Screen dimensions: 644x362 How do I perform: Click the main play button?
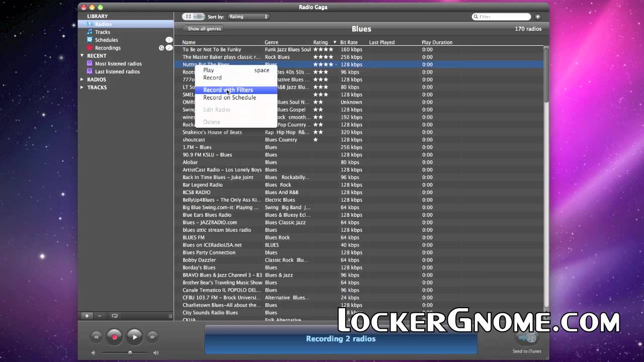(x=134, y=337)
